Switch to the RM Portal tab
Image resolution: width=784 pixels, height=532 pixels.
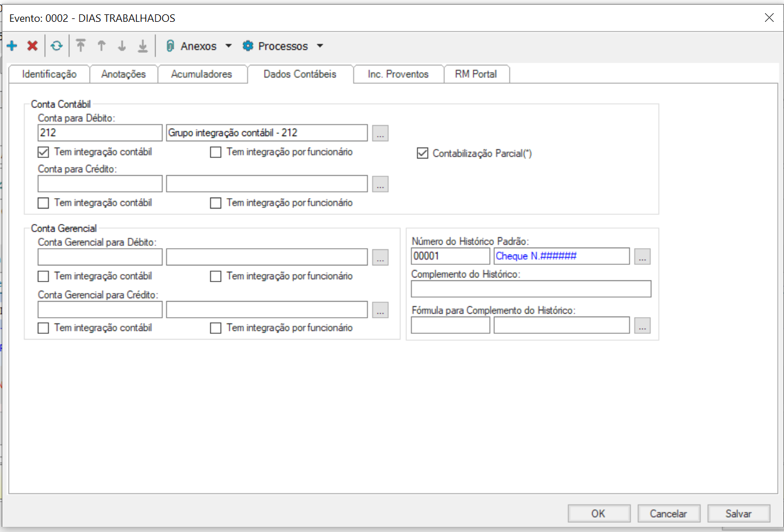476,74
